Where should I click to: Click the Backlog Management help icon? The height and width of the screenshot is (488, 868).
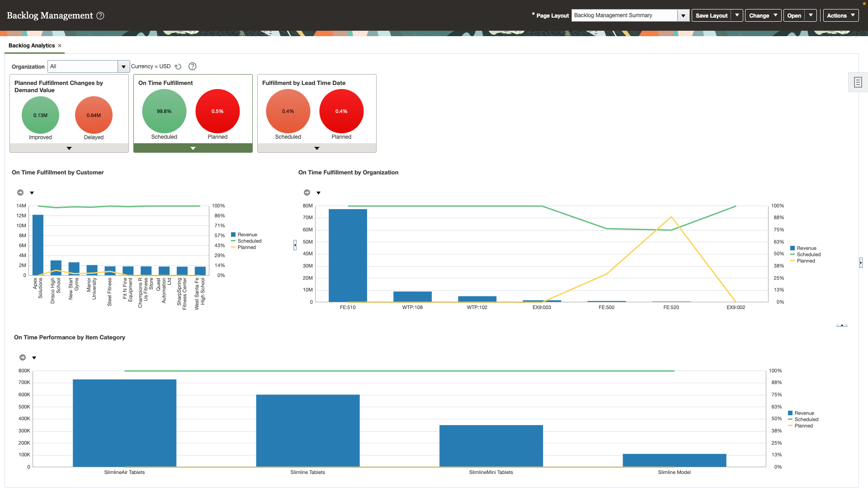coord(102,15)
